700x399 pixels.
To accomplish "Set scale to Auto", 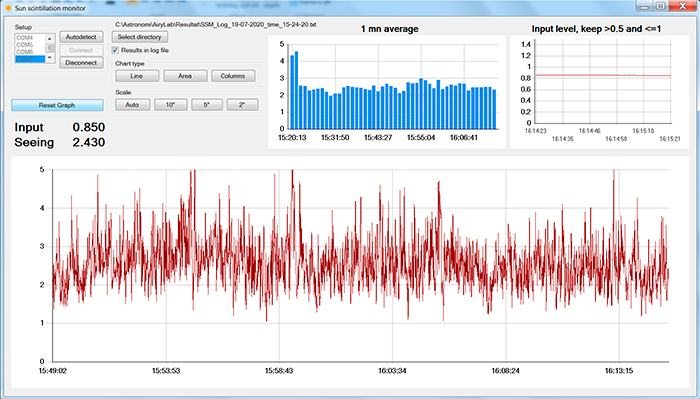I will click(x=133, y=105).
